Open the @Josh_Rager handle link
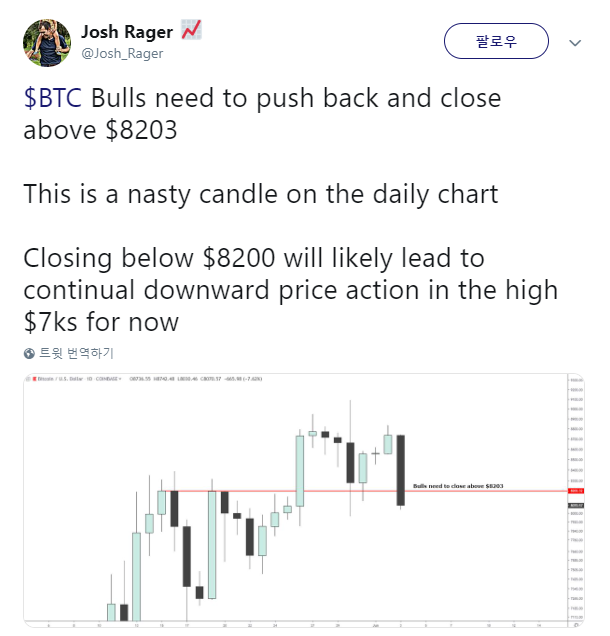610x636 pixels. coord(122,53)
